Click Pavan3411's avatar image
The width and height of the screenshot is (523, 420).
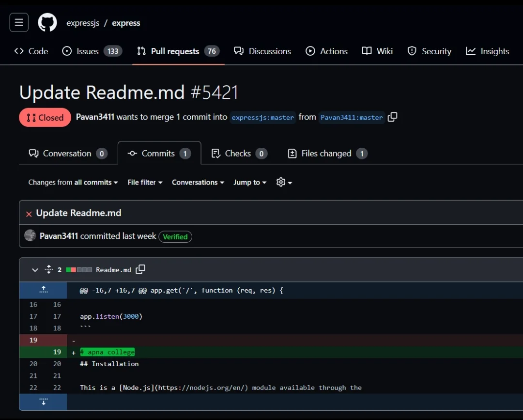click(x=30, y=236)
